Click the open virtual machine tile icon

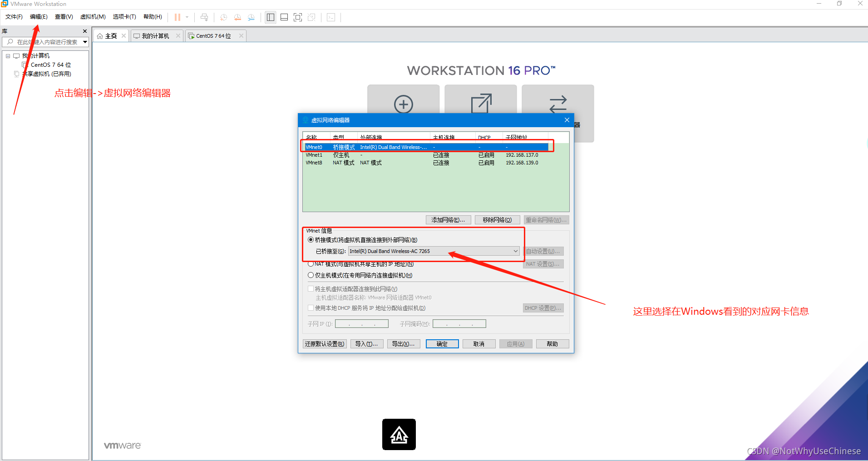481,104
